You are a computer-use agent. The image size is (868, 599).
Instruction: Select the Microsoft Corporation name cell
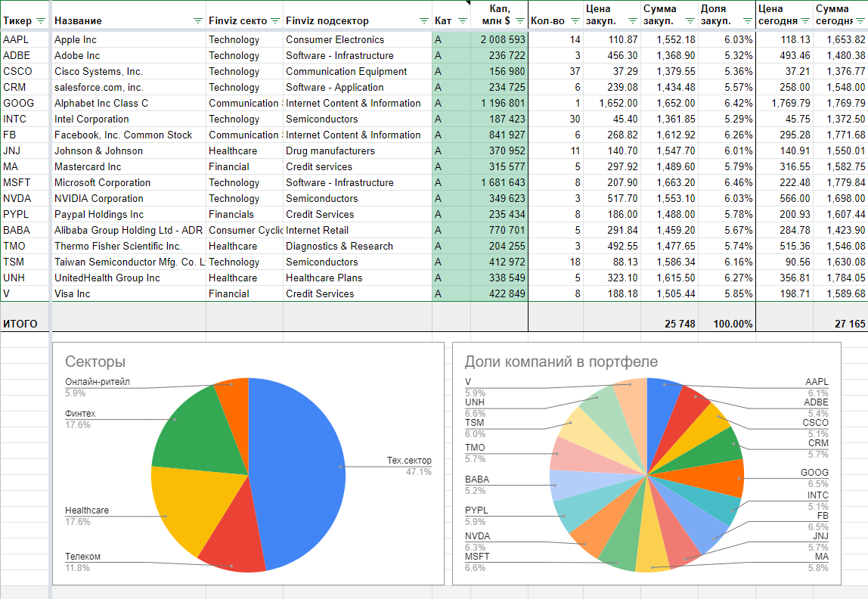click(x=129, y=183)
